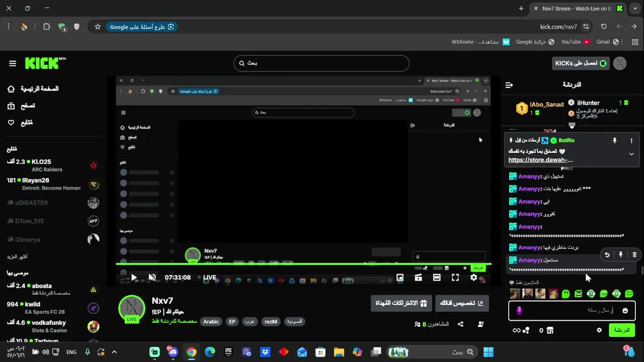The height and width of the screenshot is (362, 644).
Task: Toggle theater mode
Action: [437, 278]
